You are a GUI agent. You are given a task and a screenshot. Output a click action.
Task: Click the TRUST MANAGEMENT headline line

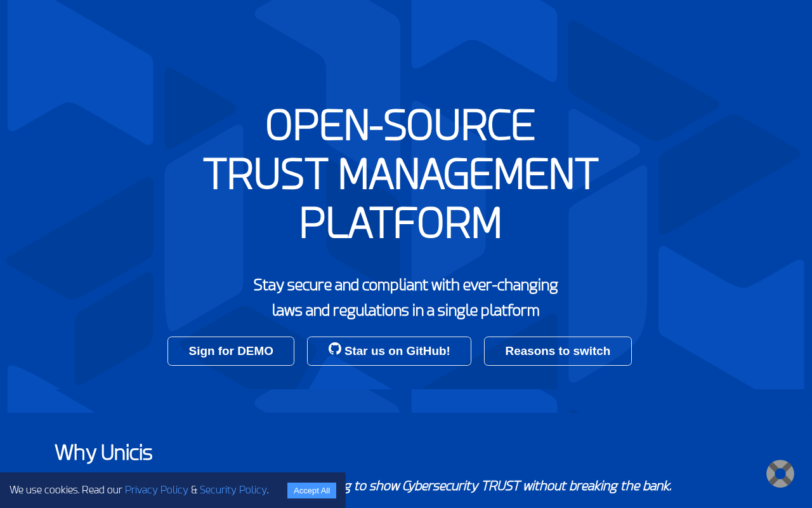(x=400, y=174)
